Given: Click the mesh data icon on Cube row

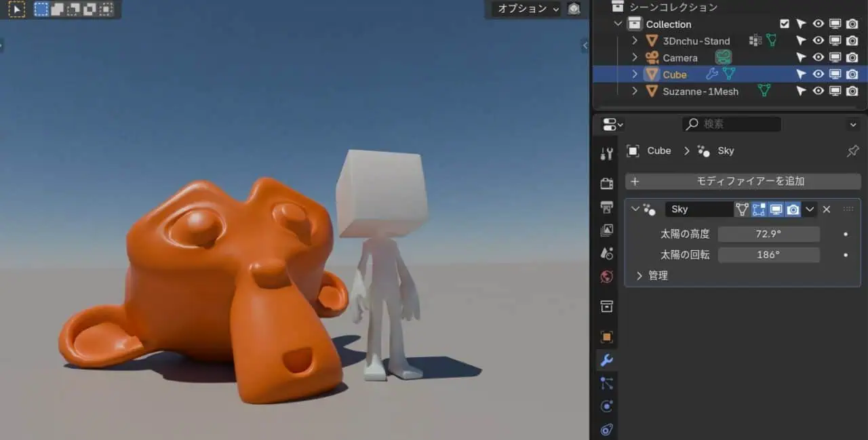Looking at the screenshot, I should (x=728, y=74).
